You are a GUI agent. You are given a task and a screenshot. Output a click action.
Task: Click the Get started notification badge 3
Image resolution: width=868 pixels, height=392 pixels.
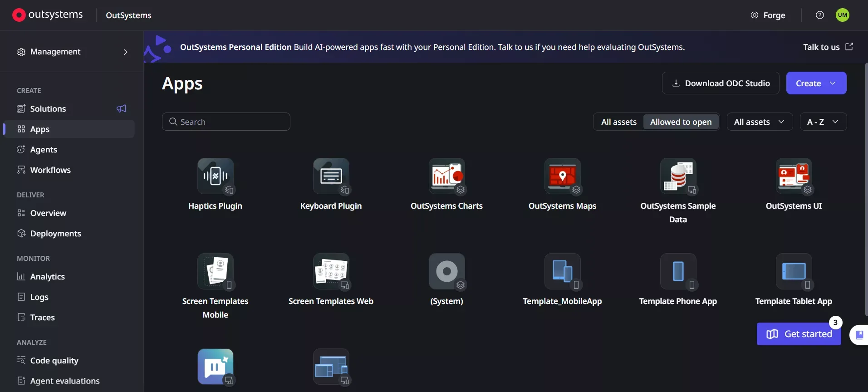(835, 323)
